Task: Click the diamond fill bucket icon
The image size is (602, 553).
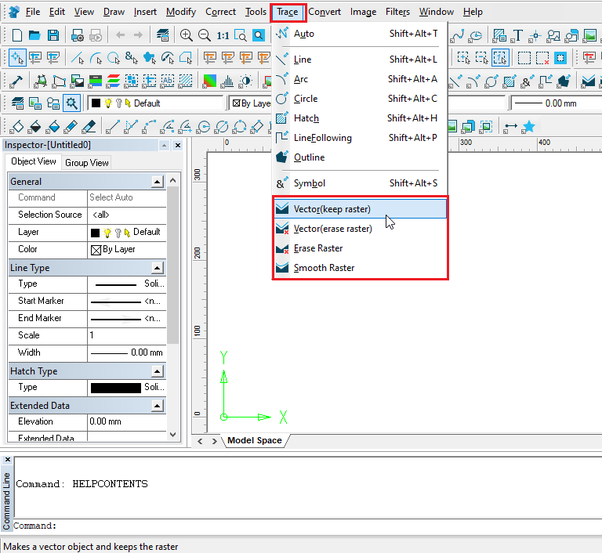Action: pos(17,126)
